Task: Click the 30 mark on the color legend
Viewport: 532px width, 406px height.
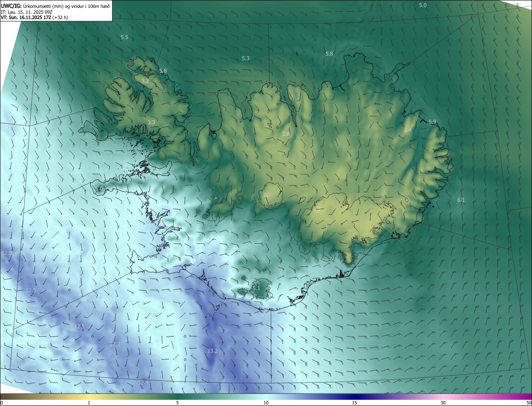Action: pyautogui.click(x=443, y=403)
